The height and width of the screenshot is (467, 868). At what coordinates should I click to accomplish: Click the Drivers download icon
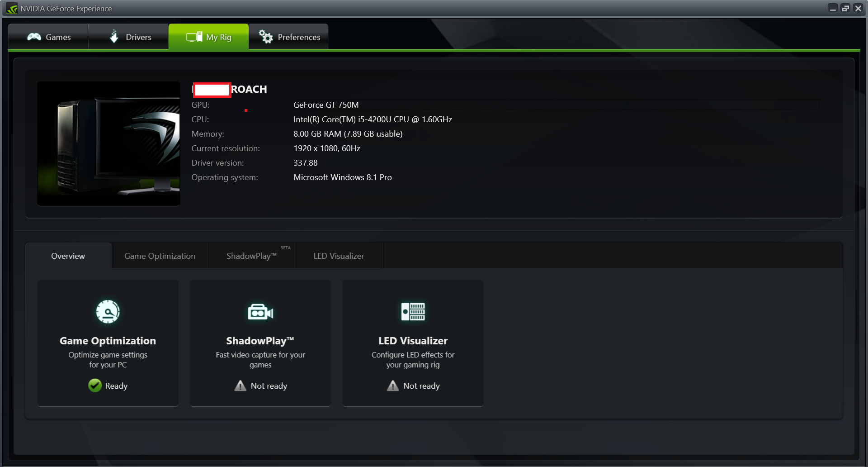114,37
